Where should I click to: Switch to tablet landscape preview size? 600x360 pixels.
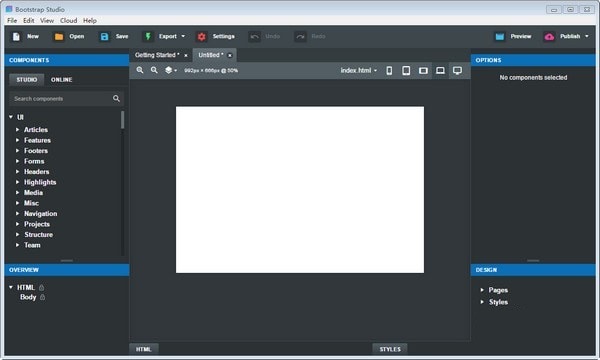coord(423,70)
